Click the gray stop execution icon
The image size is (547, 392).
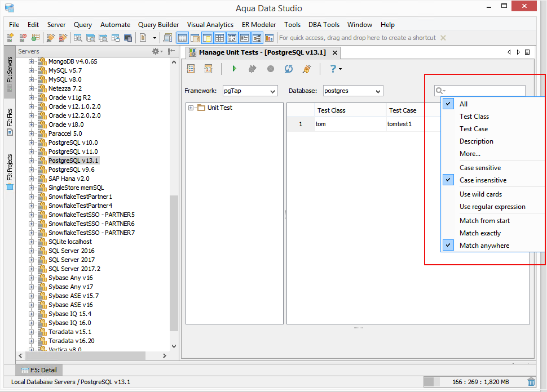[271, 69]
